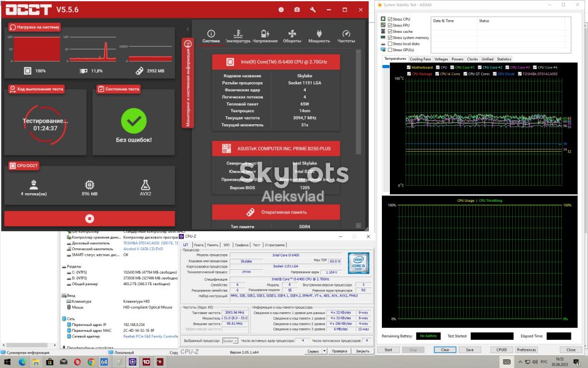Open the OCCT Температуры thermometer tab
The width and height of the screenshot is (588, 368).
[238, 37]
